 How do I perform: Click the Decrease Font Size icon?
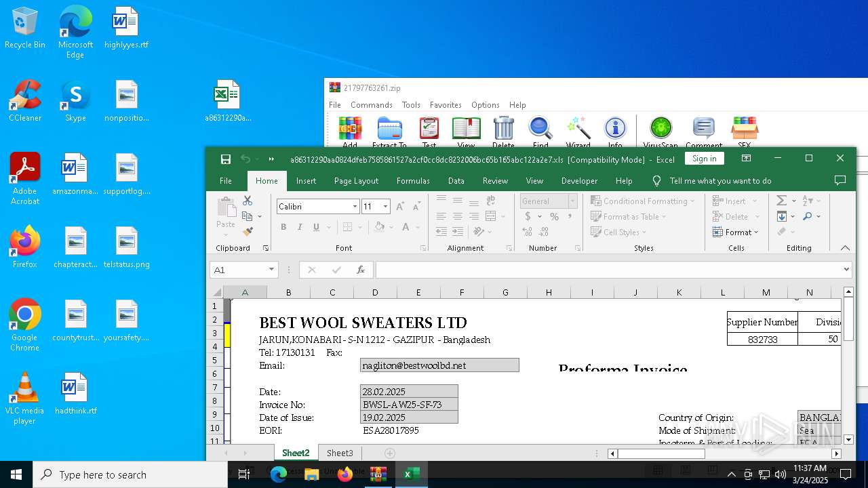(417, 207)
